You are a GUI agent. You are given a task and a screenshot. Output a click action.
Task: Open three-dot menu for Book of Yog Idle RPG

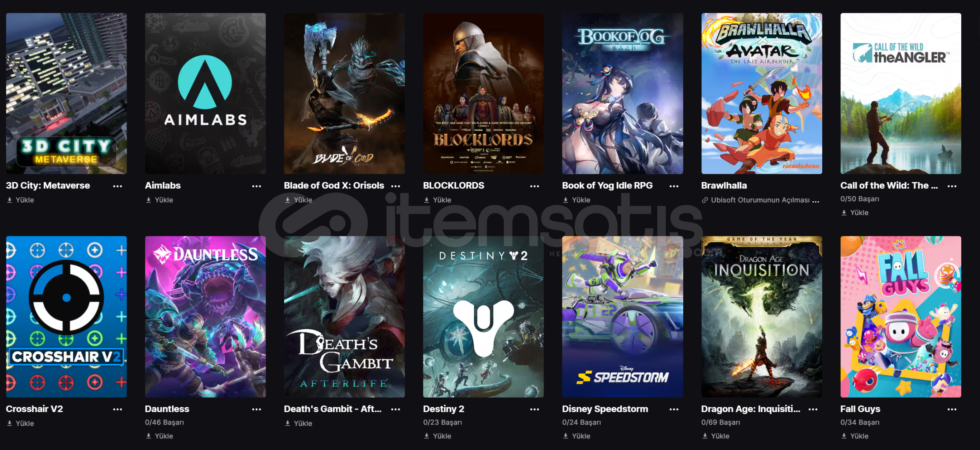674,186
